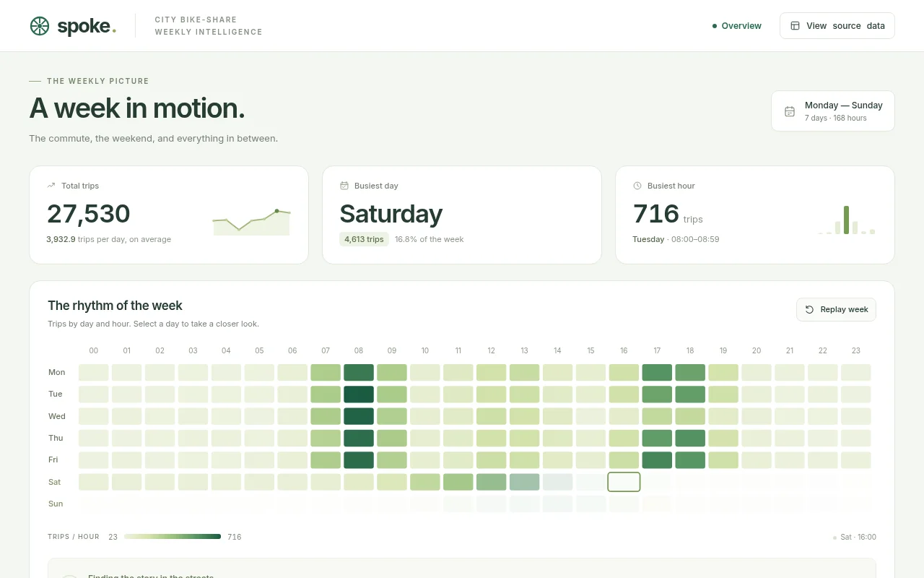Click the spoke wheel logo icon
Screen dimensions: 924x578
click(40, 26)
